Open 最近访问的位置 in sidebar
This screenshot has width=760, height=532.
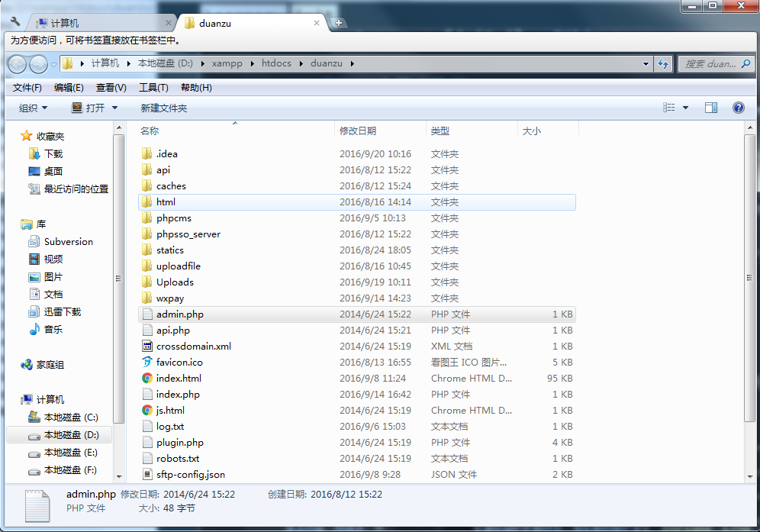(69, 189)
